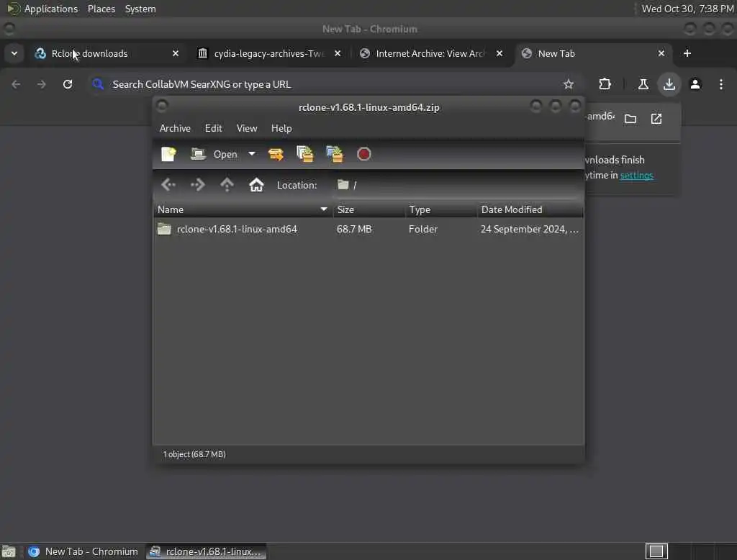
Task: Switch to rclone-v1.68.1-linux taskbar button
Action: (x=206, y=551)
